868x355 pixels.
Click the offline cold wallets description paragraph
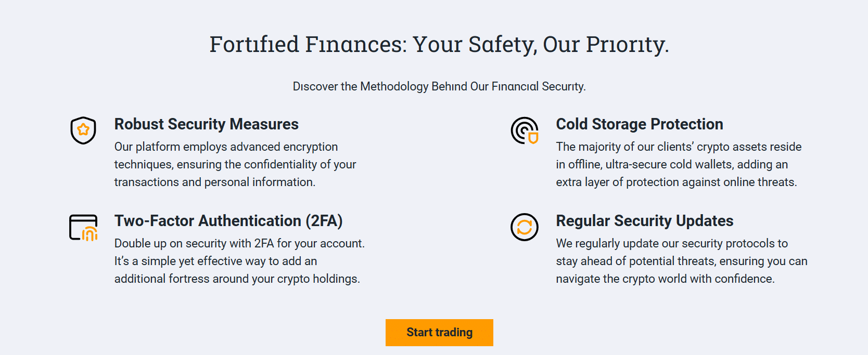(x=679, y=164)
